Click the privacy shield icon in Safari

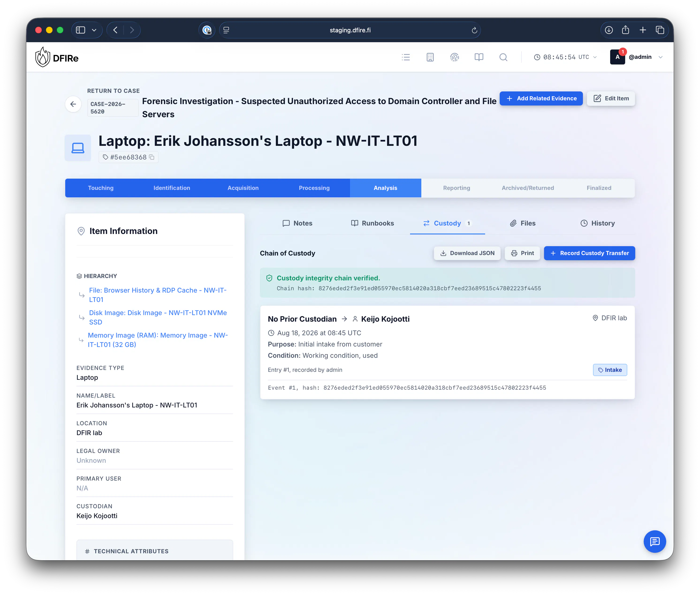[207, 30]
